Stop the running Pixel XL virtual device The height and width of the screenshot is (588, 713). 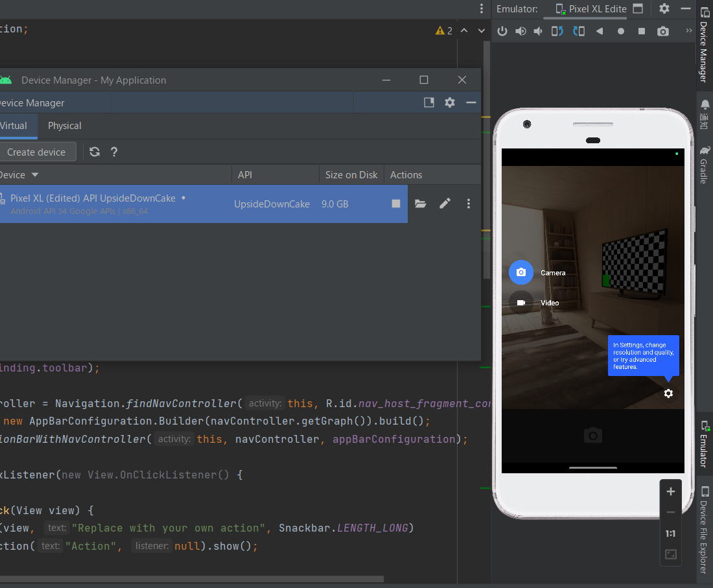coord(396,204)
